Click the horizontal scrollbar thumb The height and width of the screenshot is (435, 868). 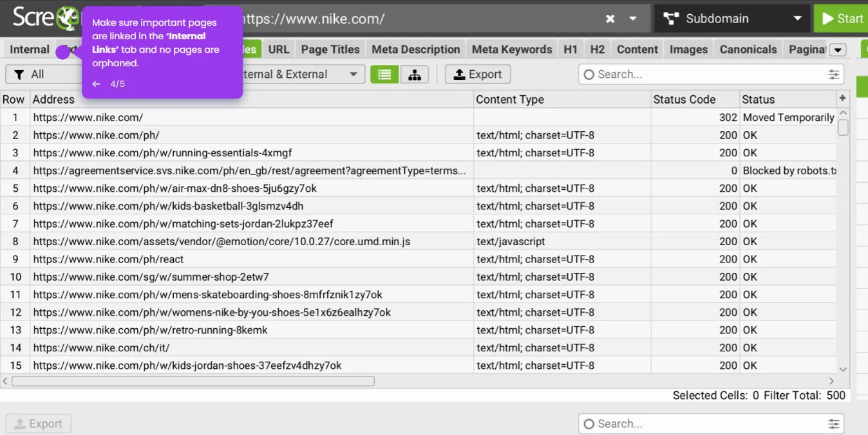193,381
